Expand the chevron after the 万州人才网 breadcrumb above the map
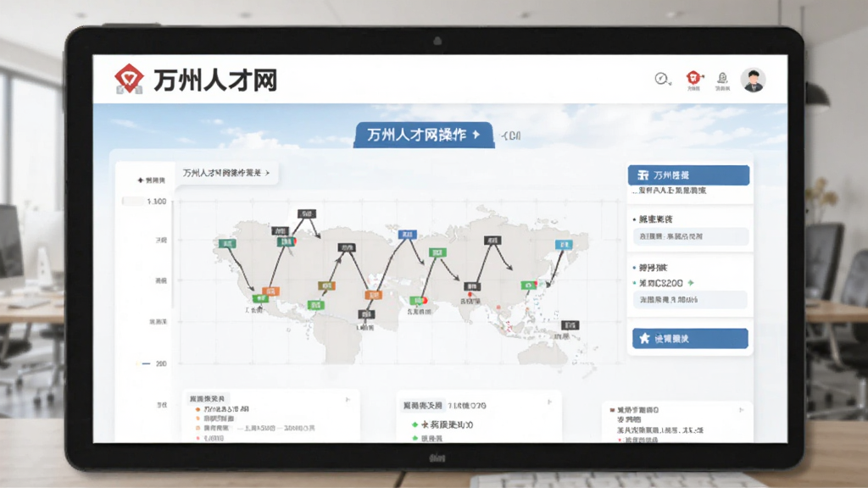This screenshot has width=868, height=488. (267, 173)
